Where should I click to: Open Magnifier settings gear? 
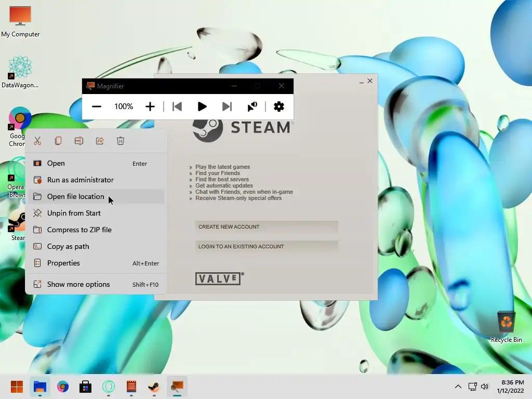tap(279, 107)
